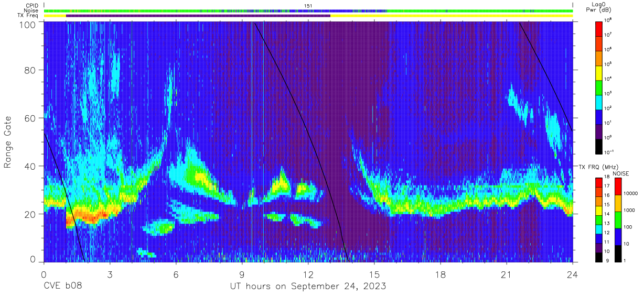The image size is (644, 297).
Task: Click the 12 tick on UT hours axis
Action: click(308, 274)
